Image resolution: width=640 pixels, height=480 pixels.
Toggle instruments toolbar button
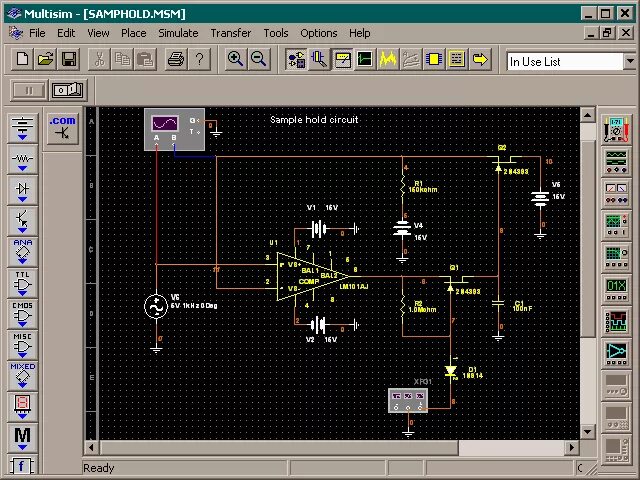(x=342, y=60)
